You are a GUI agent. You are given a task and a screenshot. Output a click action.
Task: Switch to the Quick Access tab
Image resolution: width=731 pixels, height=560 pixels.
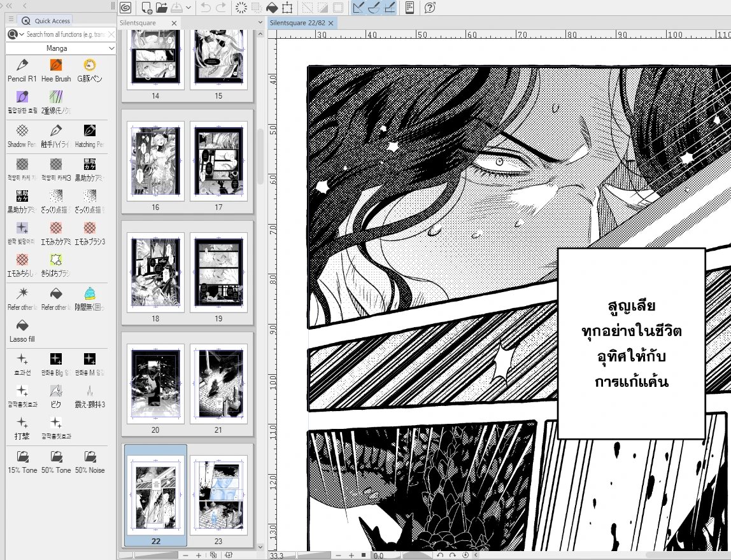tap(46, 20)
